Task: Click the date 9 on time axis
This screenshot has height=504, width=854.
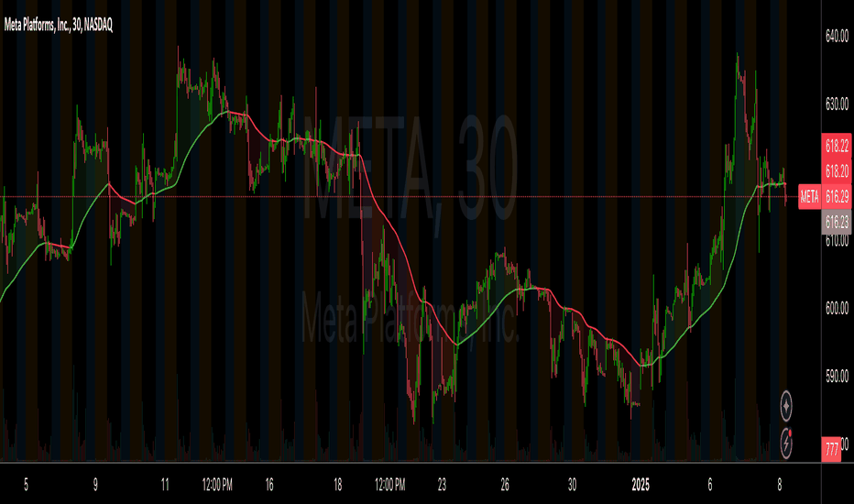Action: (x=95, y=485)
